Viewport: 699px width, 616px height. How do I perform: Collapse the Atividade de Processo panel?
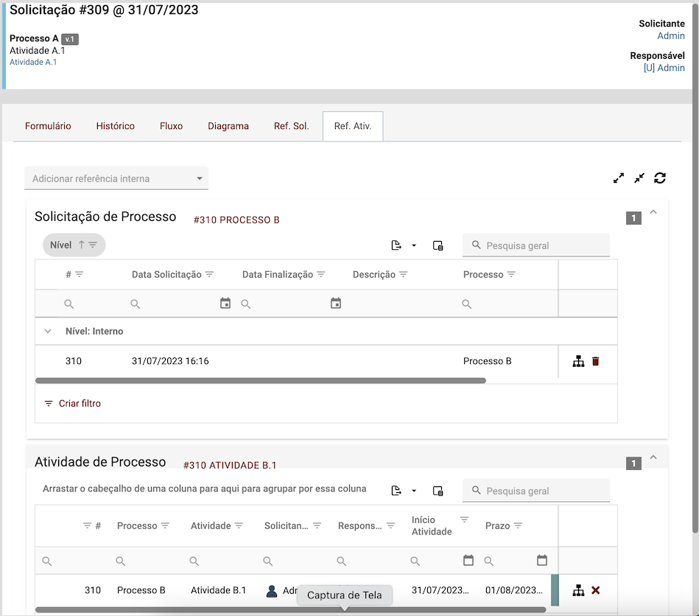point(653,458)
